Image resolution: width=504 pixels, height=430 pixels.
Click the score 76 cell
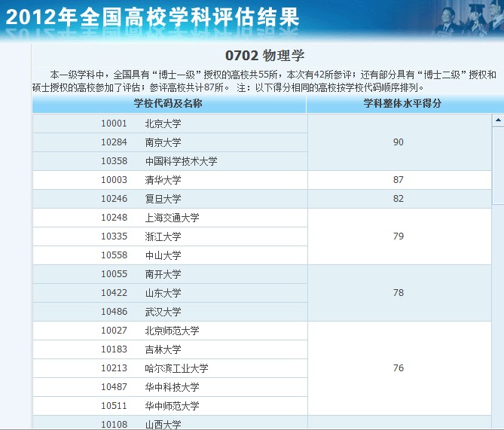[x=399, y=368]
